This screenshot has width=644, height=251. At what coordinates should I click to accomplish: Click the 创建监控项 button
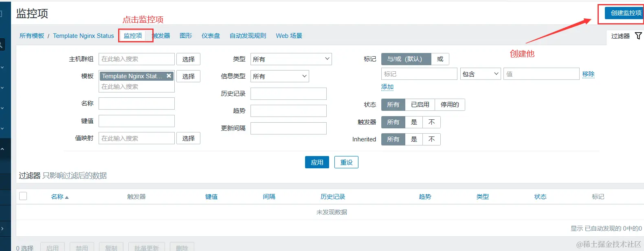pyautogui.click(x=624, y=13)
